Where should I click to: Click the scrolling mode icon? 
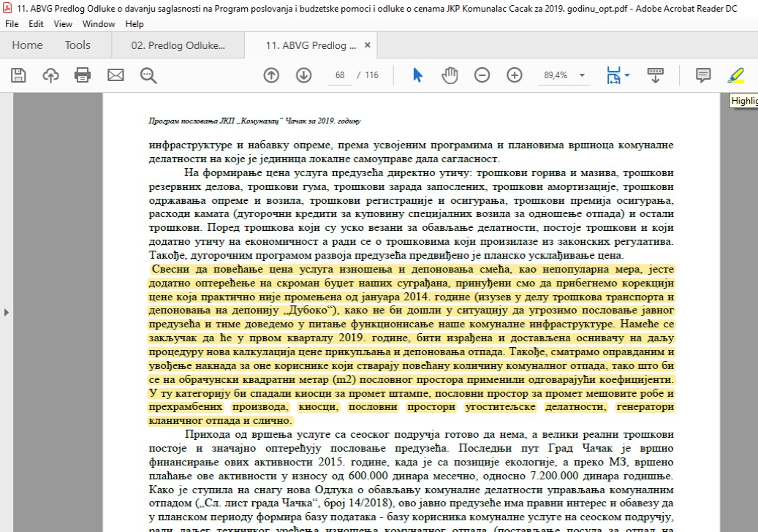[x=655, y=75]
